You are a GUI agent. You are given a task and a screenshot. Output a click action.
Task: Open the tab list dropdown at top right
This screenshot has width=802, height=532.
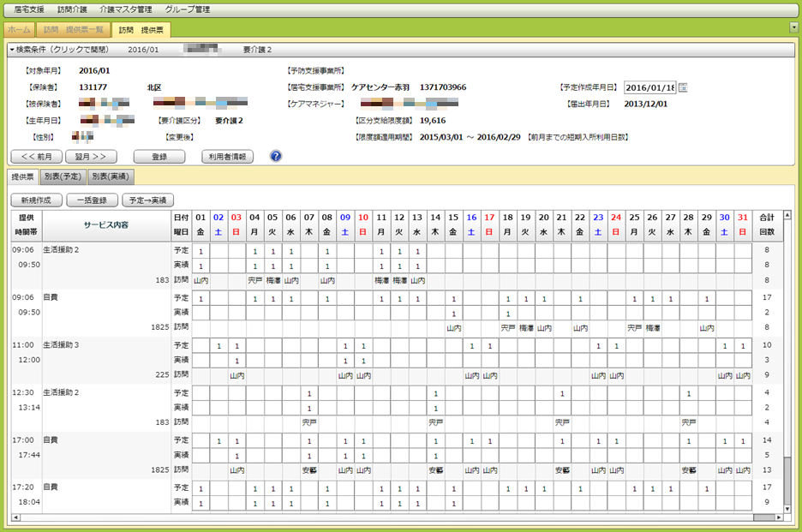(x=793, y=27)
